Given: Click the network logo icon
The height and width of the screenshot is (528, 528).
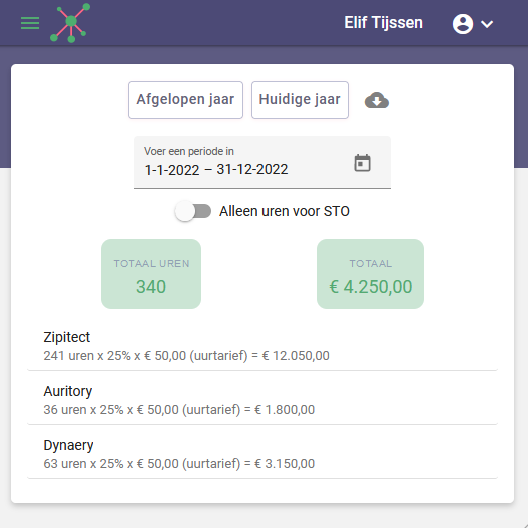Looking at the screenshot, I should tap(70, 23).
